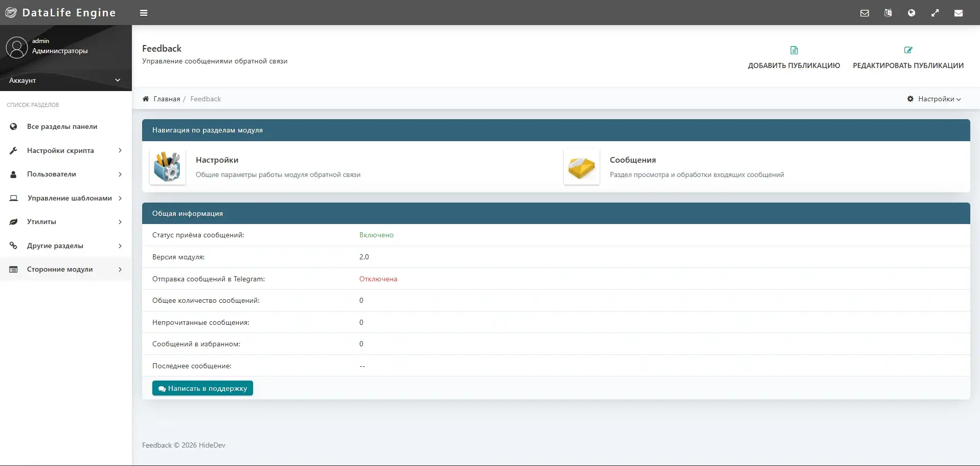Expand the Утилиты submenu arrow

coord(120,222)
